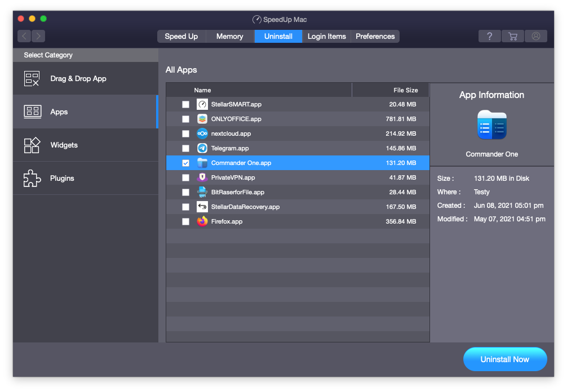Viewport: 567px width, 392px height.
Task: Switch to the Memory tab
Action: point(229,36)
